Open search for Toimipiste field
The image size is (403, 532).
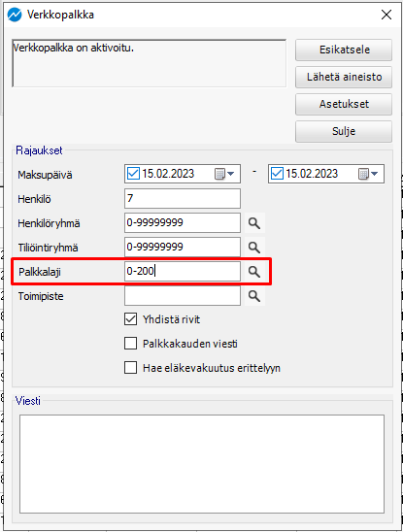(x=254, y=296)
